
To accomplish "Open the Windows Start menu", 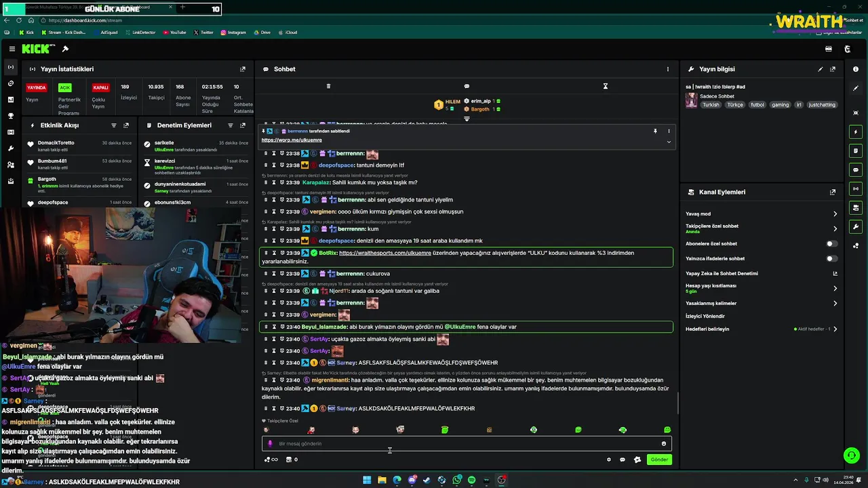I will [x=367, y=480].
